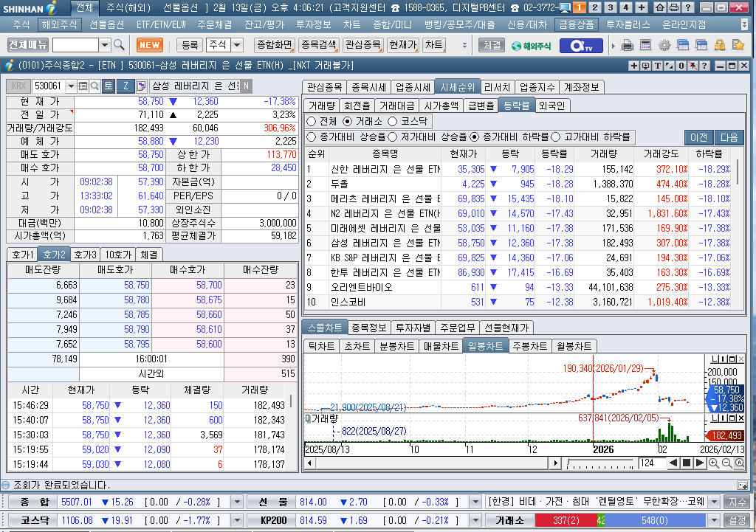Screen dimensions: 756x532
Task: Open the stock code 530061 dropdown arrow
Action: click(72, 86)
